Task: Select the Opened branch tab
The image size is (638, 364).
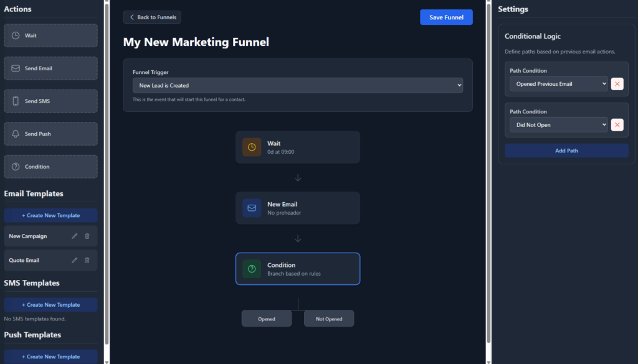Action: pos(267,319)
